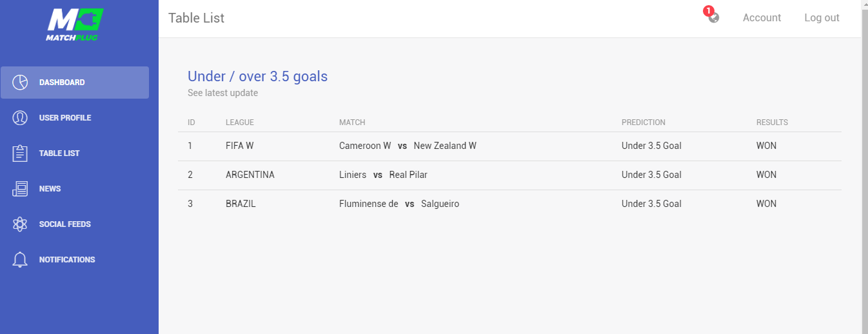The height and width of the screenshot is (334, 868).
Task: Open the Dashboard menu item
Action: point(62,83)
